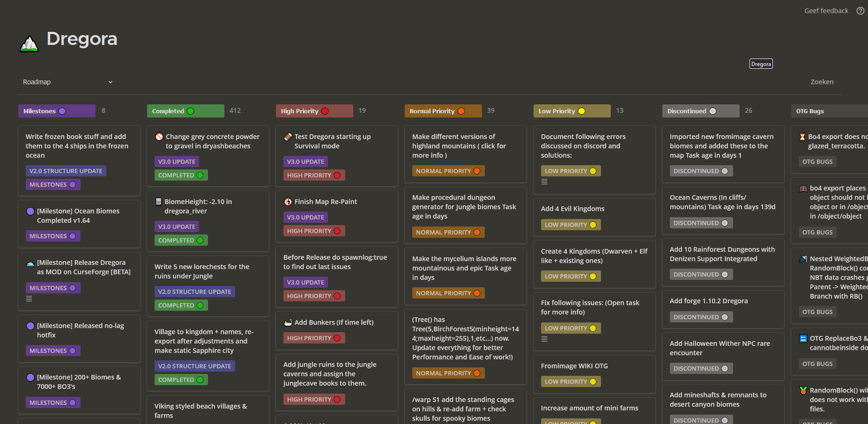Open card Add forge 1.10.2 Dregora
The image size is (868, 424).
(x=723, y=309)
